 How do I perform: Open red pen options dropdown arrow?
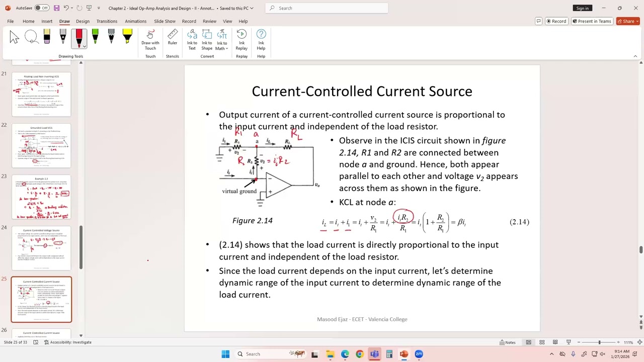click(84, 46)
